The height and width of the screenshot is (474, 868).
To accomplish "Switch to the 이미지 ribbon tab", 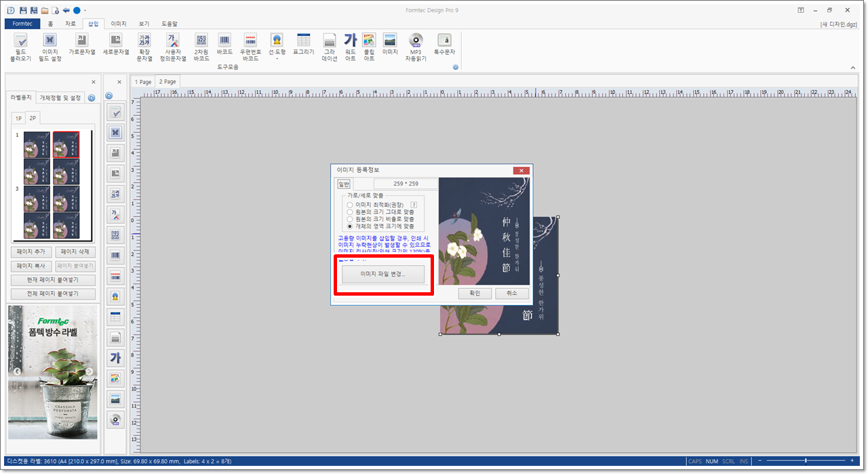I will pos(119,24).
